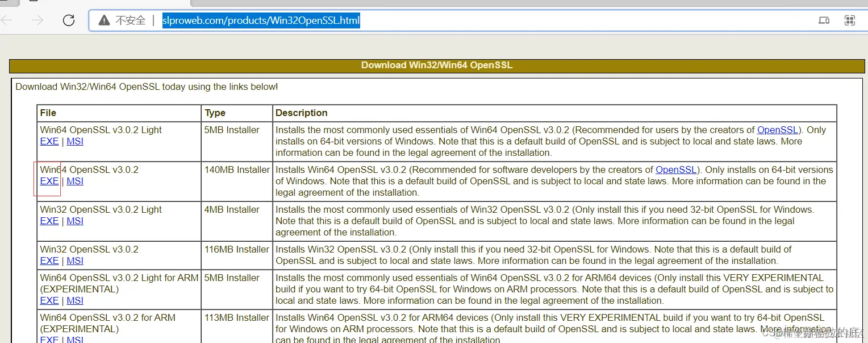The image size is (868, 343).
Task: Click the 'Download Win32/Win64 OpenSSL today' intro sentence
Action: coord(147,86)
